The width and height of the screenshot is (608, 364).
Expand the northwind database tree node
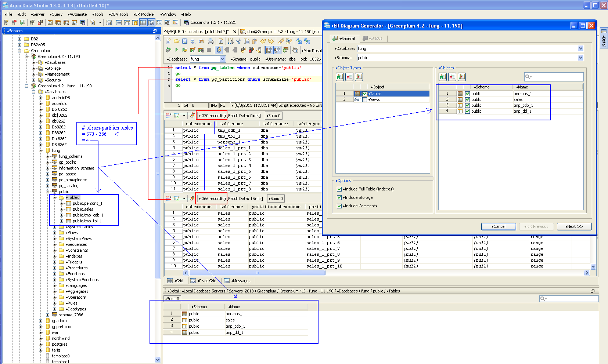pyautogui.click(x=41, y=338)
